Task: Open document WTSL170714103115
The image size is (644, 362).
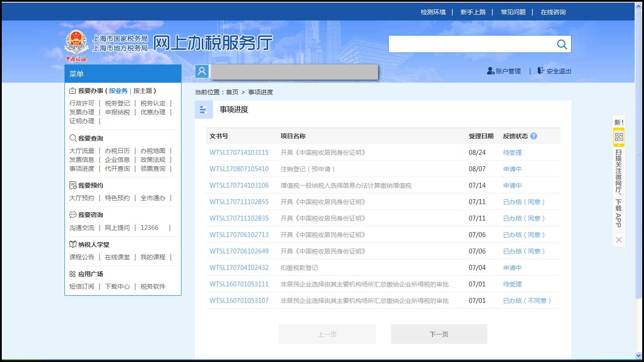Action: point(239,153)
